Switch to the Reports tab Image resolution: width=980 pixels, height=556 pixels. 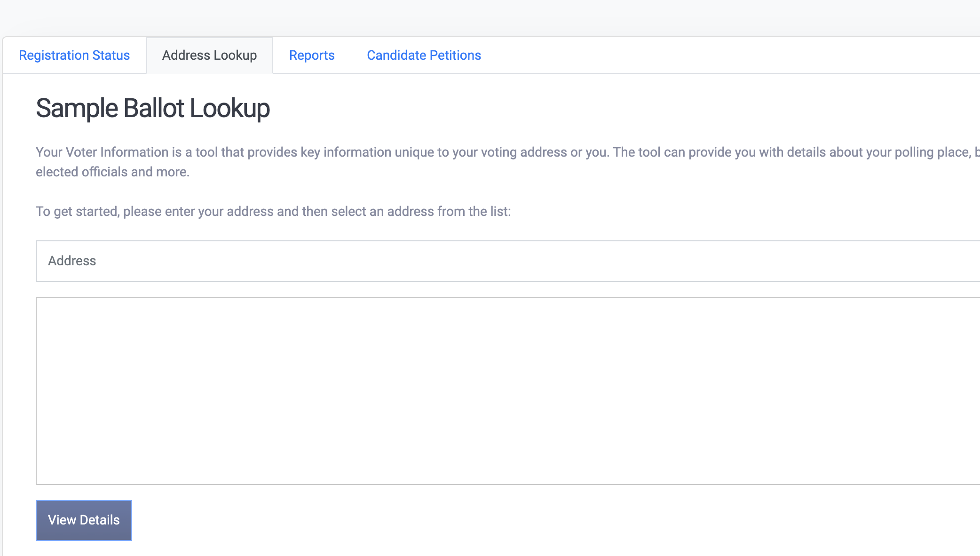click(312, 56)
